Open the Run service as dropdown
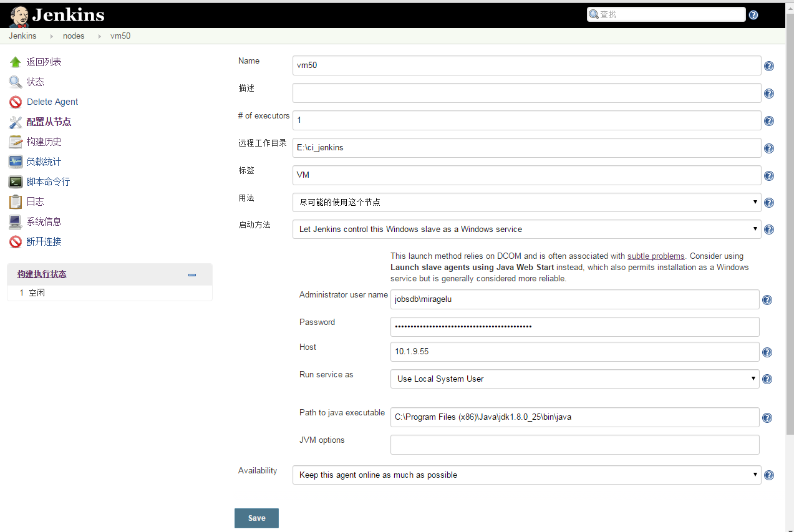 574,379
